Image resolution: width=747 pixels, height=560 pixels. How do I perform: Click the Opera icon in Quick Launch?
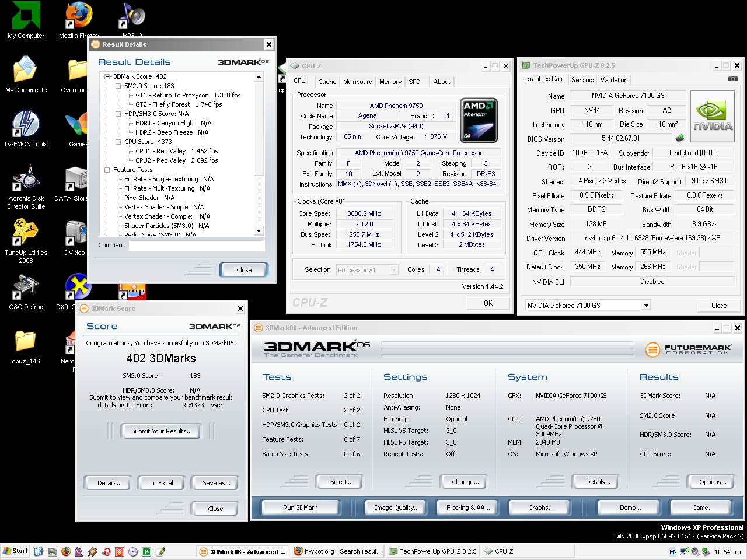pyautogui.click(x=106, y=551)
